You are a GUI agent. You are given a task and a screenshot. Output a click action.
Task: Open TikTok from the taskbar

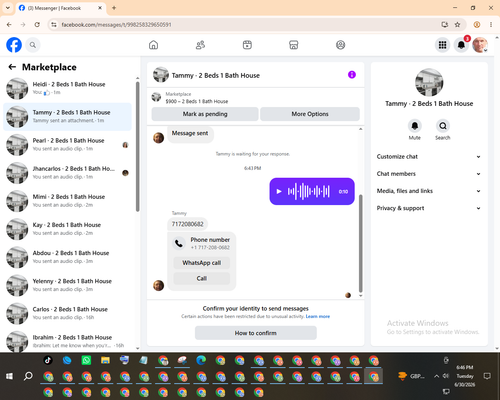48,360
